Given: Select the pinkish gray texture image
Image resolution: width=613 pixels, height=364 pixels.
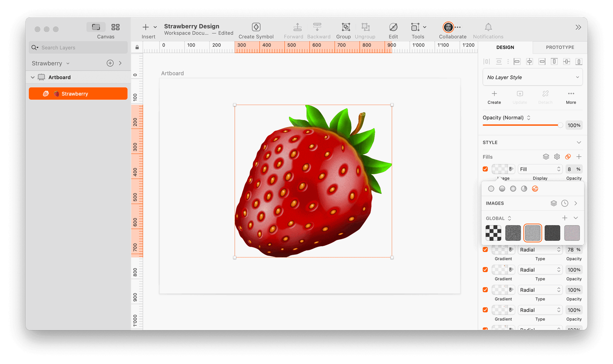Looking at the screenshot, I should pyautogui.click(x=572, y=233).
